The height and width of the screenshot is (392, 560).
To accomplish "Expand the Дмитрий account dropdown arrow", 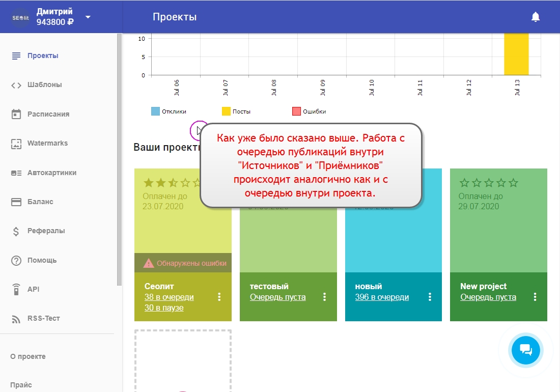I will 88,17.
